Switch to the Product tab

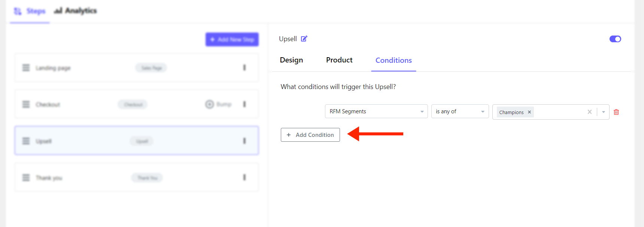click(x=339, y=60)
